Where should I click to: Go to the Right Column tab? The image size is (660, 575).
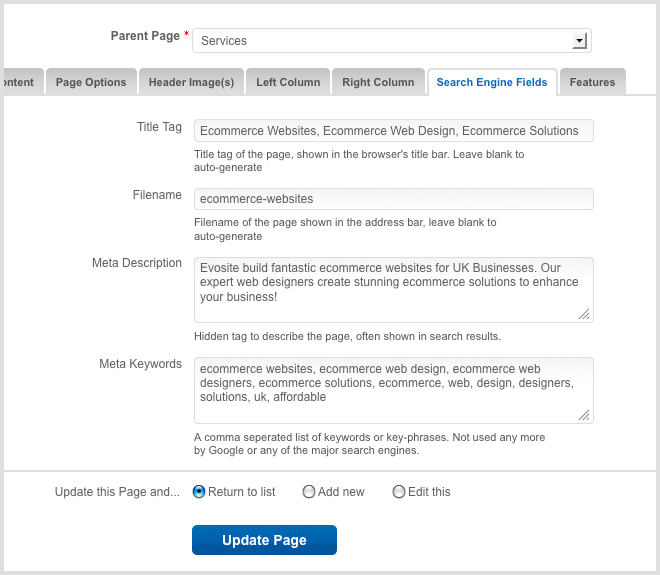(x=378, y=82)
